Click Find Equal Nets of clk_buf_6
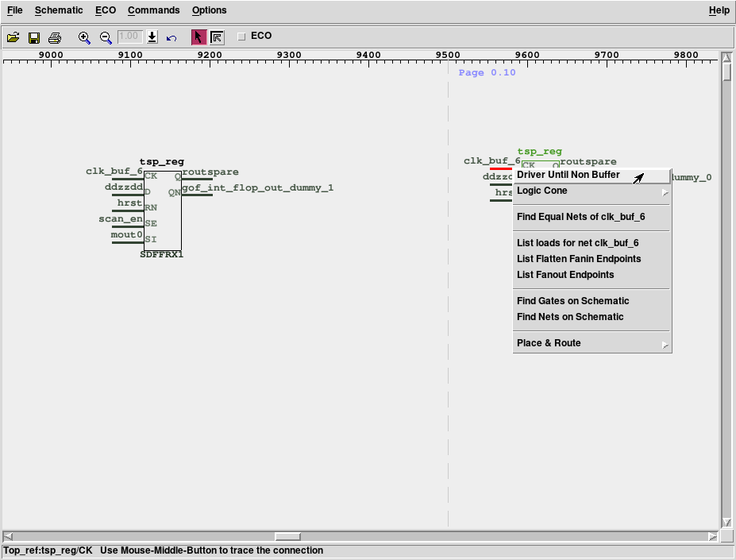The height and width of the screenshot is (560, 736). [580, 217]
